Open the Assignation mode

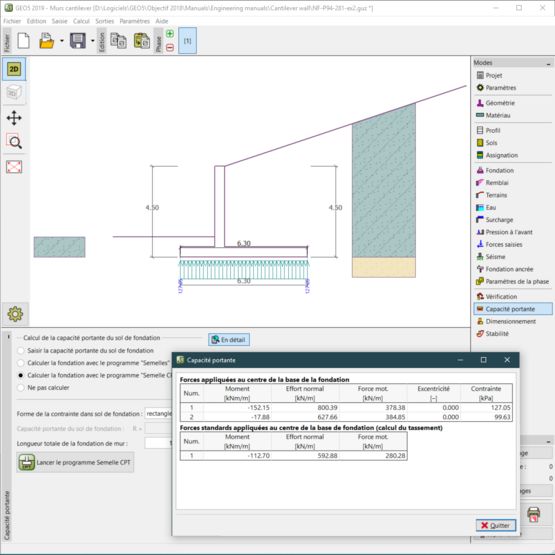[502, 155]
